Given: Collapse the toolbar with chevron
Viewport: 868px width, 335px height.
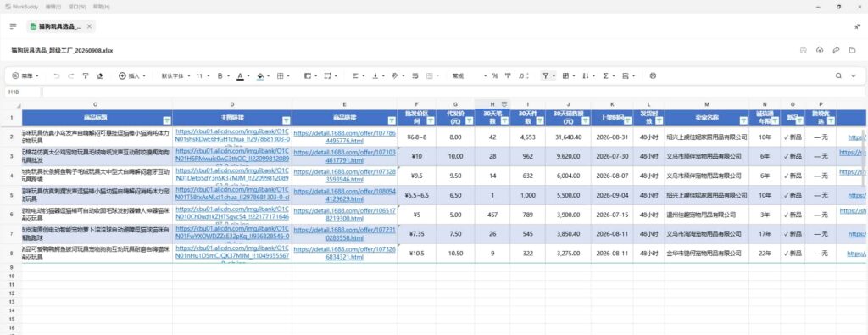Looking at the screenshot, I should click(853, 75).
